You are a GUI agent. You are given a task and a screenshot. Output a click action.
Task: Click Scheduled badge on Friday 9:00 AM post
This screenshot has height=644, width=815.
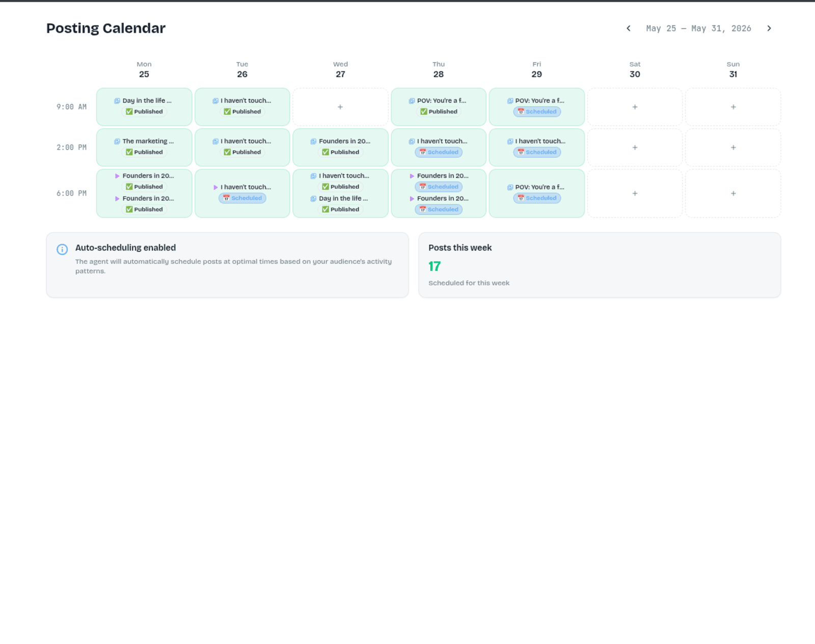pyautogui.click(x=537, y=112)
